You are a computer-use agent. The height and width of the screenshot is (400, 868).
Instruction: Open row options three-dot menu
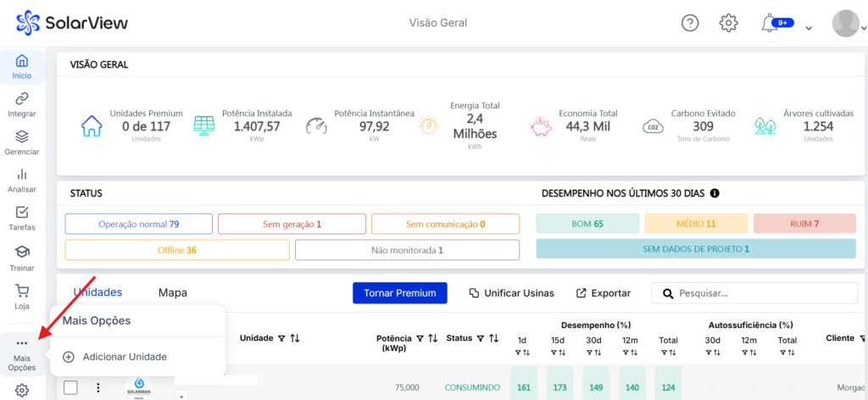98,387
